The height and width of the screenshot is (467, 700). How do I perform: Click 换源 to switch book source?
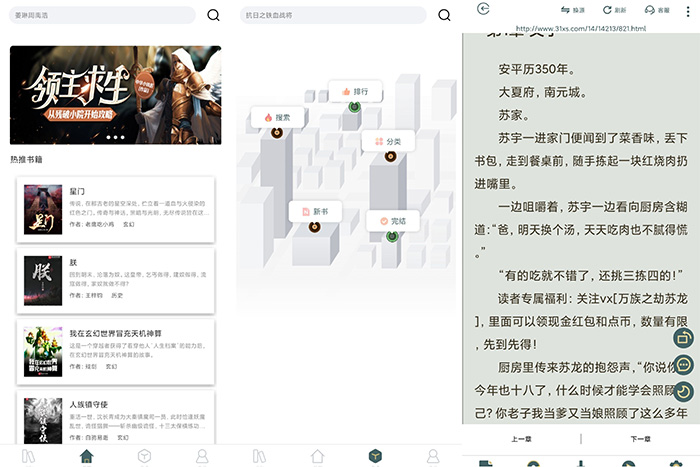(x=573, y=10)
